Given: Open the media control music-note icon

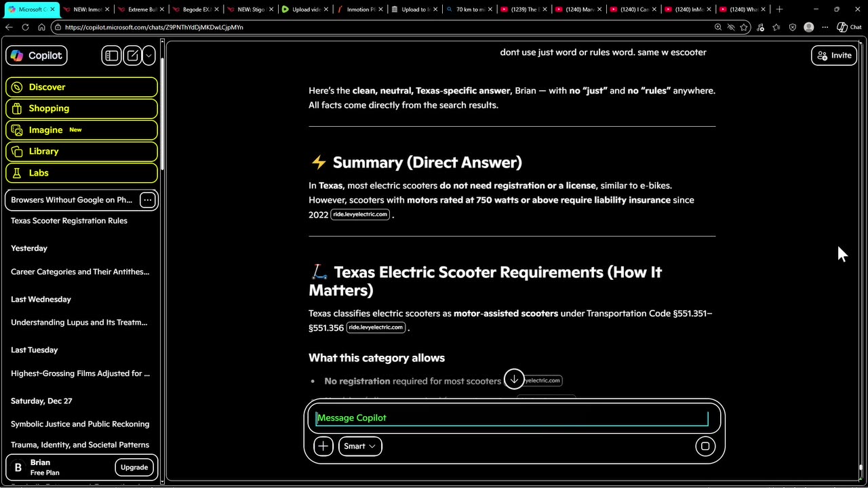Looking at the screenshot, I should [761, 27].
